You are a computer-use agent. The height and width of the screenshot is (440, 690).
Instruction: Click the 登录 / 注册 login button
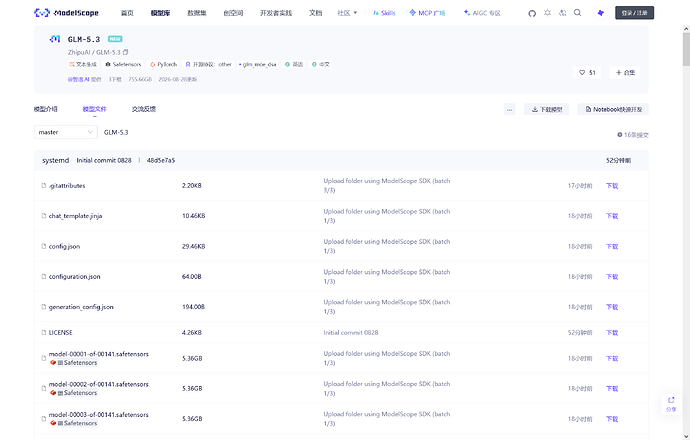click(634, 13)
